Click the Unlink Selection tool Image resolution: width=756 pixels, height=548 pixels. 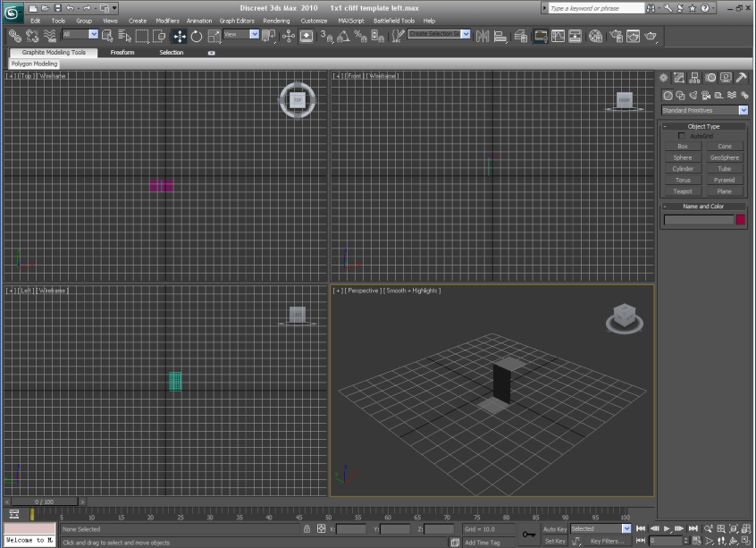32,36
